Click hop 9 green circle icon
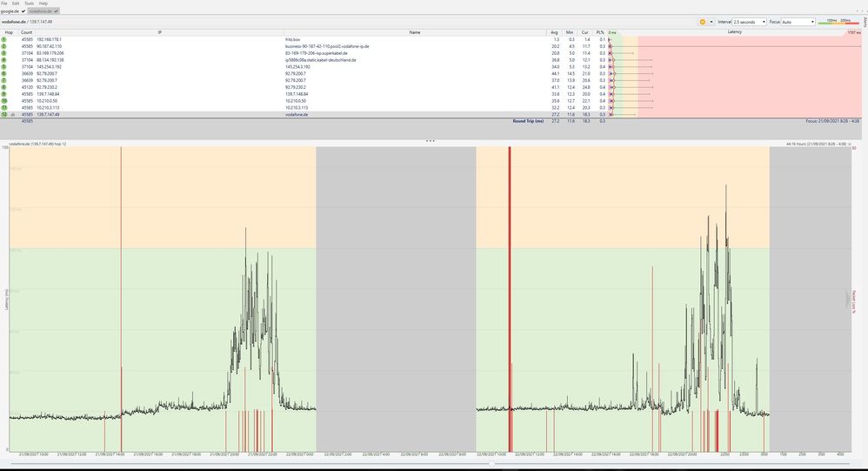The image size is (868, 471). tap(3, 94)
